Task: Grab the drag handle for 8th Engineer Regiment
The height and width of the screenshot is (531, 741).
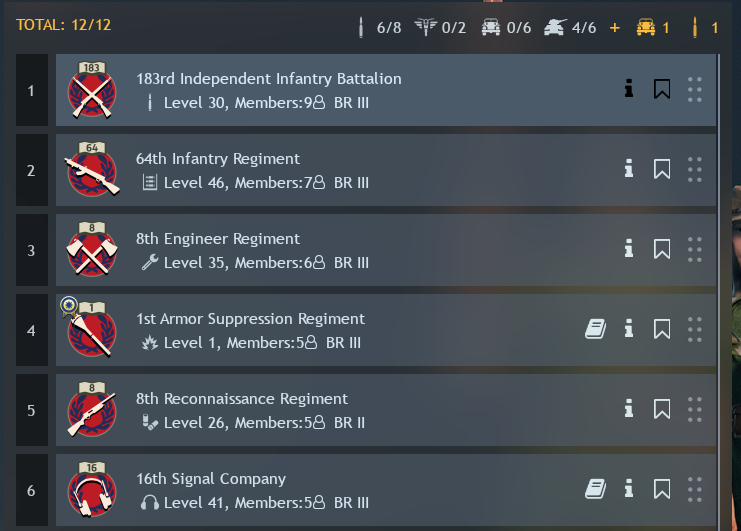Action: [695, 249]
